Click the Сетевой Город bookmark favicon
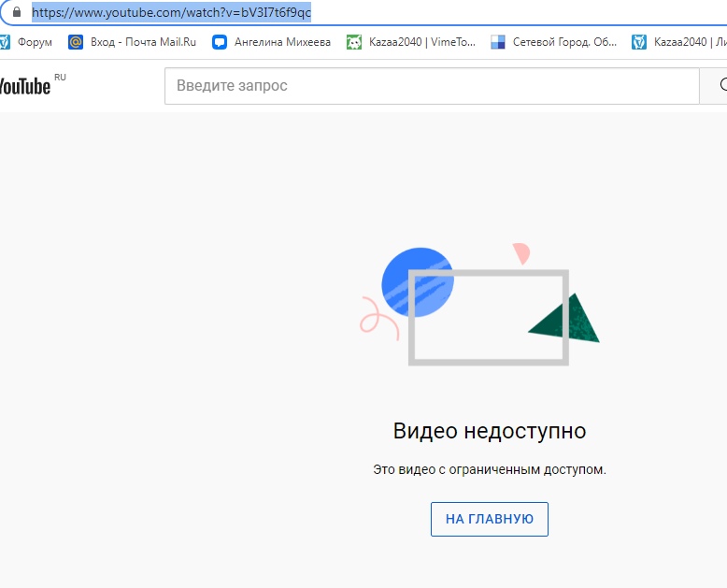Image resolution: width=727 pixels, height=588 pixels. click(x=498, y=42)
